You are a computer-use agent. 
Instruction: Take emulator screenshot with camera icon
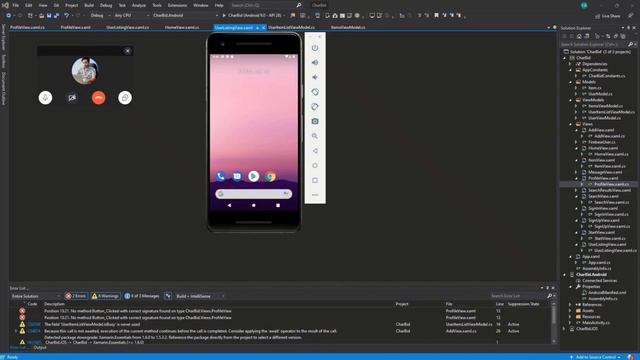(315, 121)
